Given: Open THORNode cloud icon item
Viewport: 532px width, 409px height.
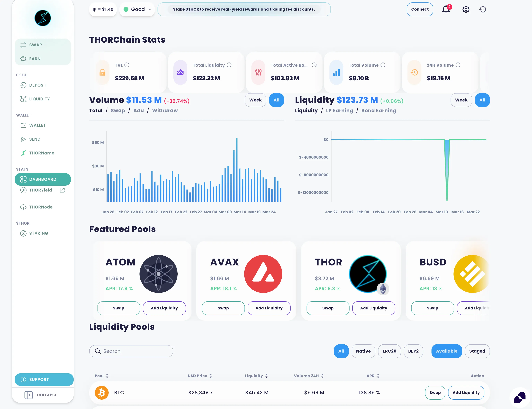Looking at the screenshot, I should [23, 207].
